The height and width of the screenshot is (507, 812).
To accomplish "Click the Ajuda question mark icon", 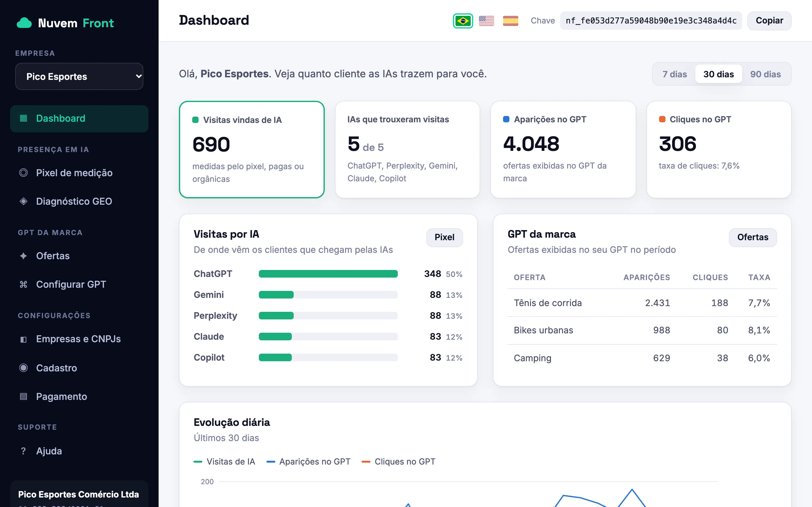I will pyautogui.click(x=23, y=451).
